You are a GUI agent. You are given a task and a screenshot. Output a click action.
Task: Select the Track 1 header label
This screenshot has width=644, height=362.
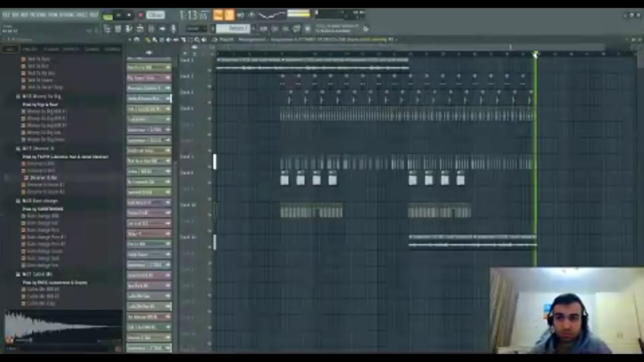coord(186,60)
